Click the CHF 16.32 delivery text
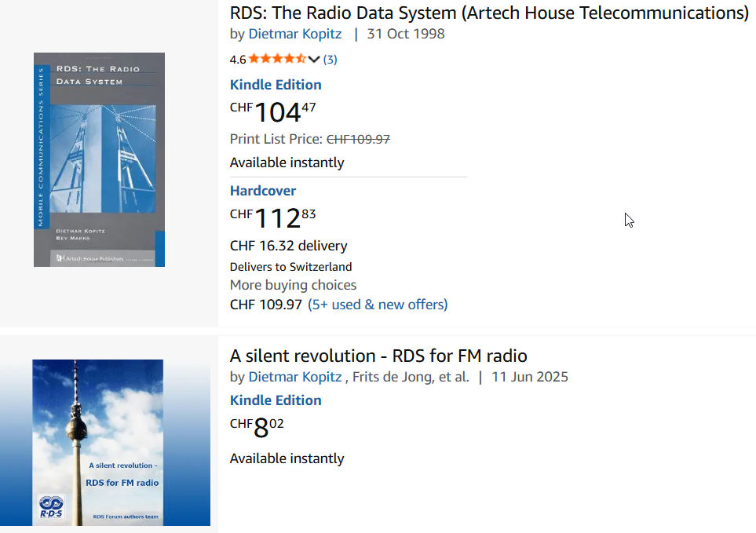Screen dimensions: 756x533 tap(288, 246)
